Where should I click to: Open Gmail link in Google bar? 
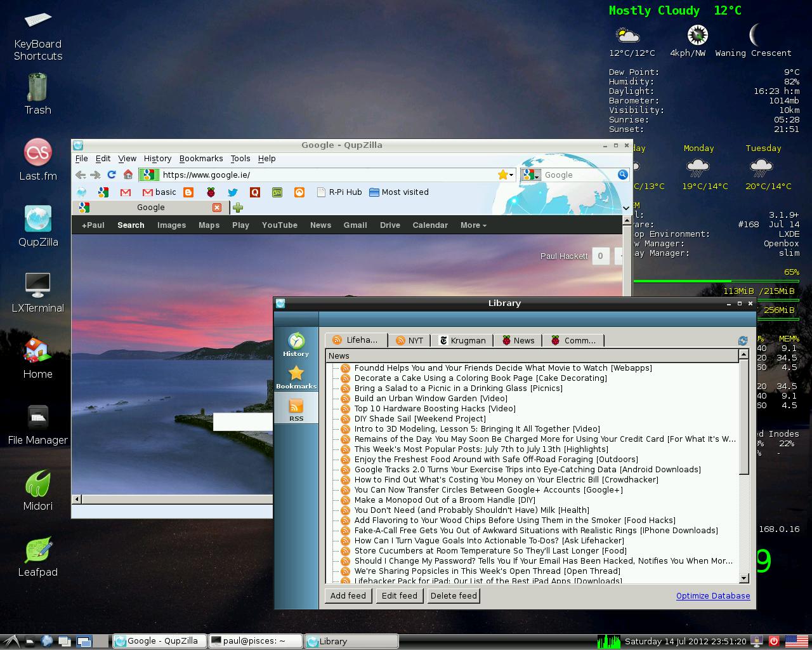point(355,225)
